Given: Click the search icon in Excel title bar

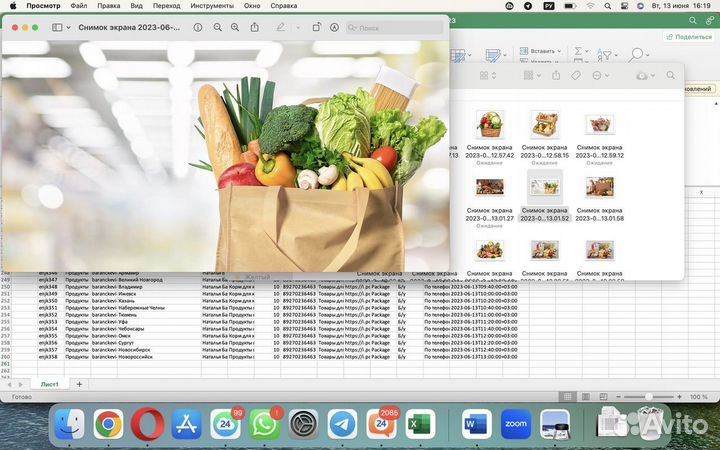Looking at the screenshot, I should (x=692, y=21).
